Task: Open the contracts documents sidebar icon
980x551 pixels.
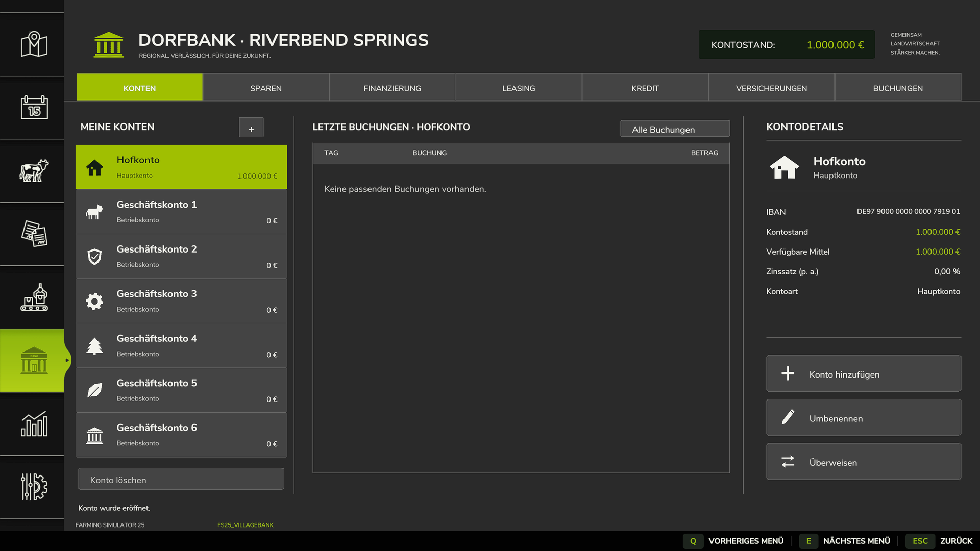Action: tap(34, 234)
